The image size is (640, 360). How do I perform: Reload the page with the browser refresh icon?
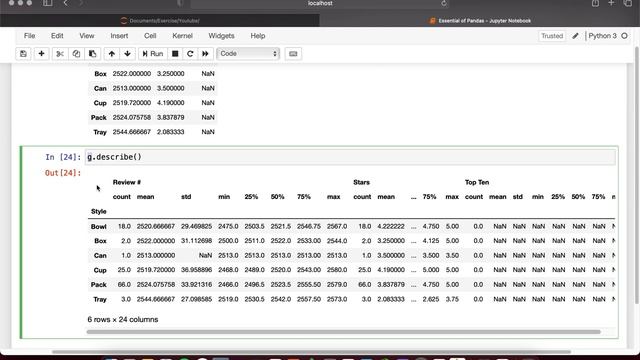pyautogui.click(x=444, y=4)
